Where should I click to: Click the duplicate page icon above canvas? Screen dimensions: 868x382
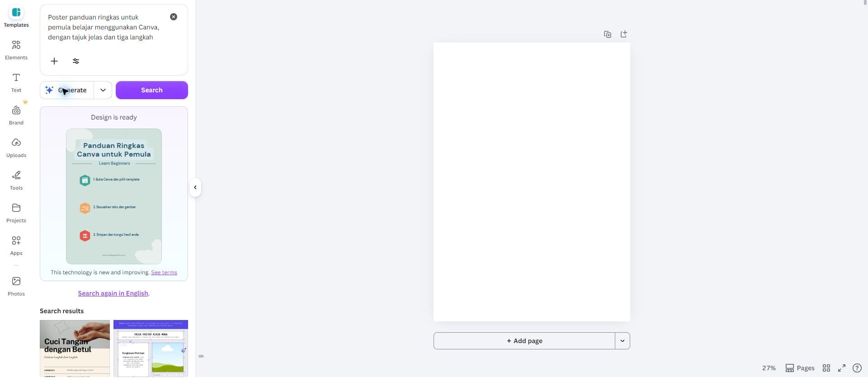pyautogui.click(x=608, y=34)
